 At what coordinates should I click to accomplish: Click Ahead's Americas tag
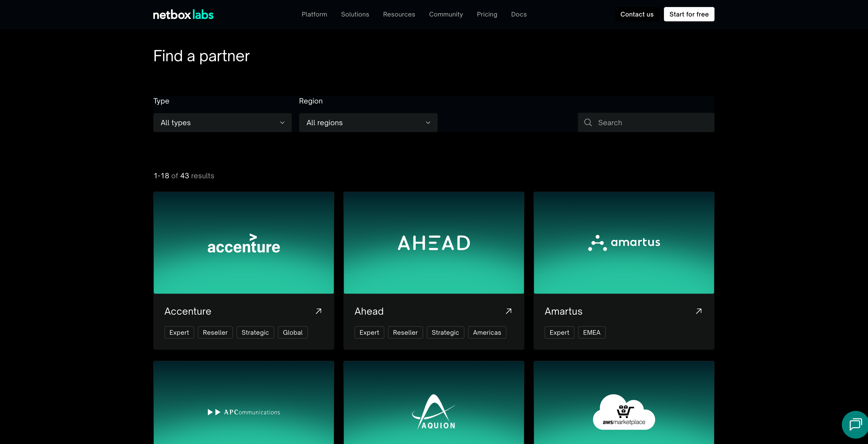[x=487, y=333]
